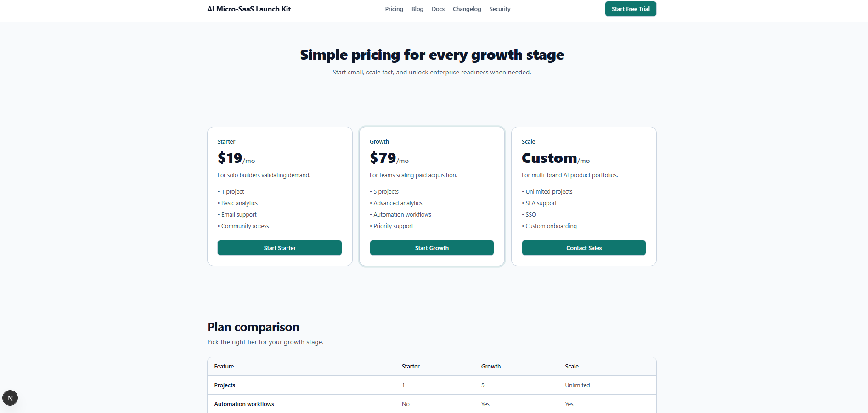Click the 'Unlimited projects' bullet
This screenshot has height=413, width=868.
pyautogui.click(x=547, y=192)
